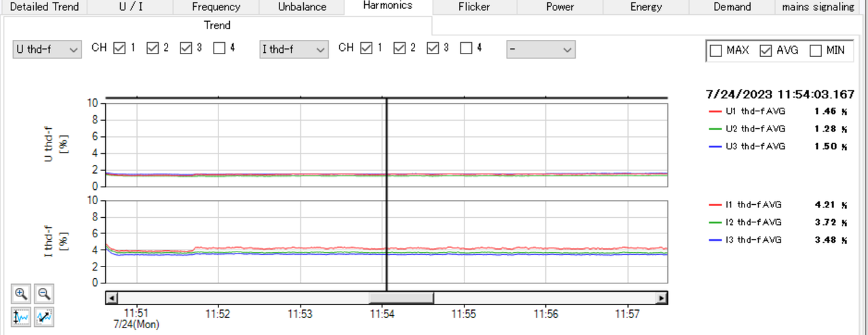868x335 pixels.
Task: Open the U thd-f parameter dropdown
Action: pos(47,50)
